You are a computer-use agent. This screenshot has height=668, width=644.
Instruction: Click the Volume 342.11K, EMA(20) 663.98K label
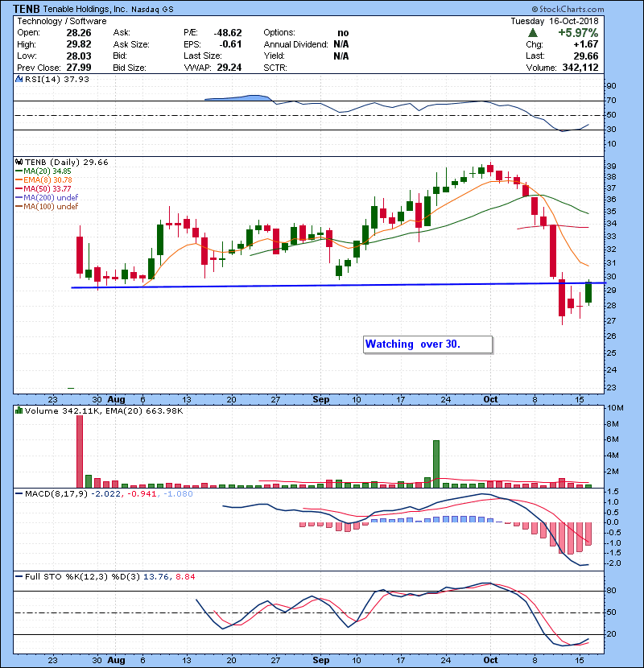(104, 410)
